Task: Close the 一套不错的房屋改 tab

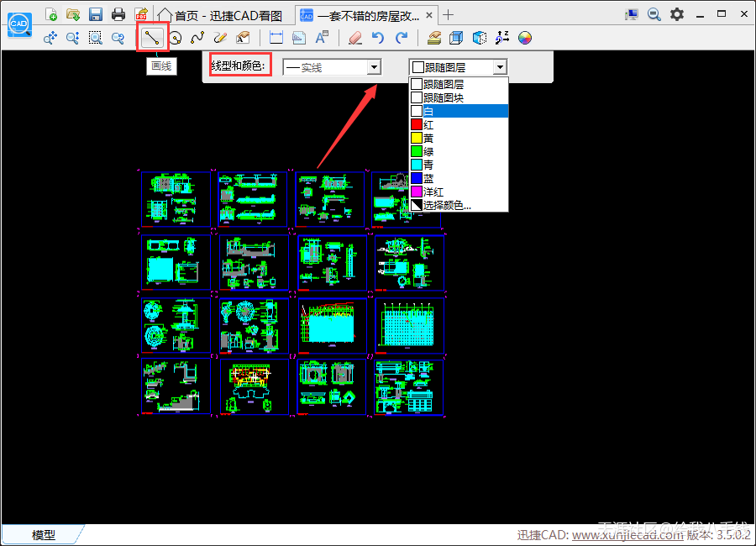Action: [x=429, y=15]
